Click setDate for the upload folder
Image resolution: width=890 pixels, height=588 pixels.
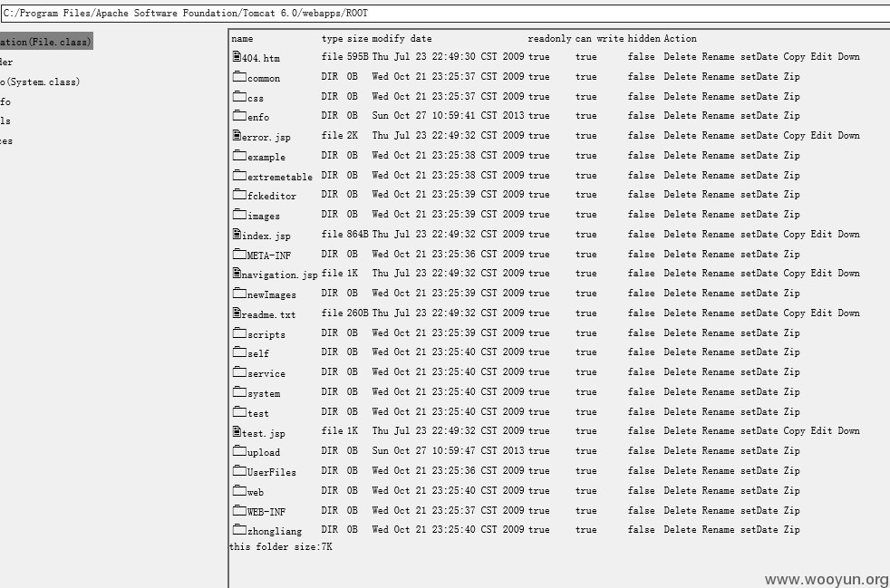pyautogui.click(x=759, y=450)
